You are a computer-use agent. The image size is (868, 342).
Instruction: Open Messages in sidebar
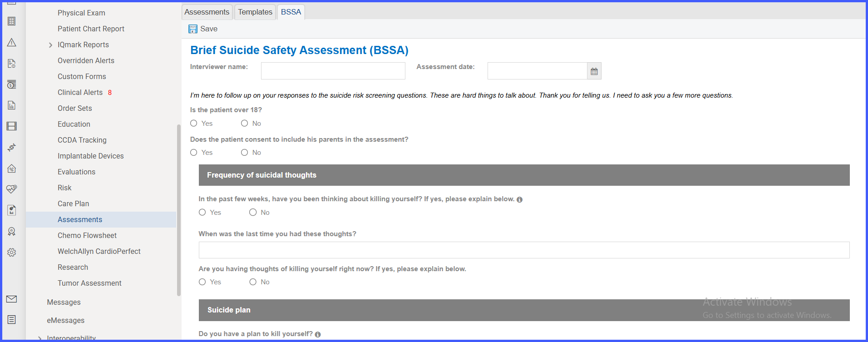(64, 302)
